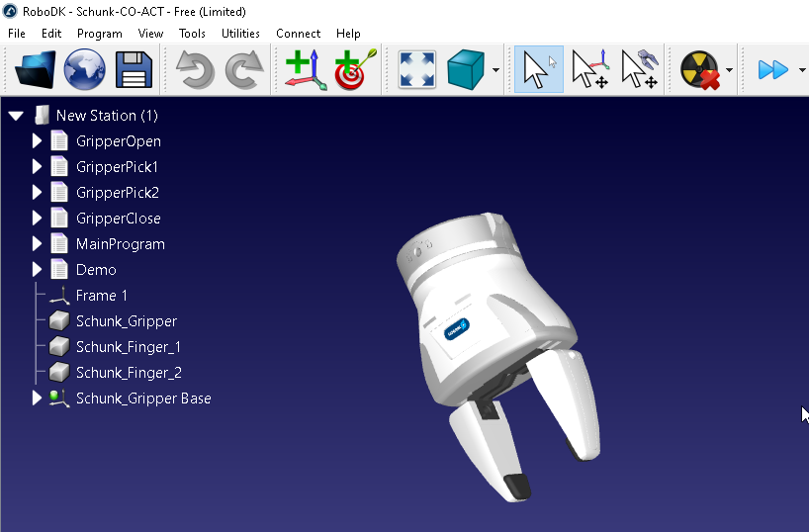
Task: Open the view cube dropdown arrow
Action: point(495,70)
